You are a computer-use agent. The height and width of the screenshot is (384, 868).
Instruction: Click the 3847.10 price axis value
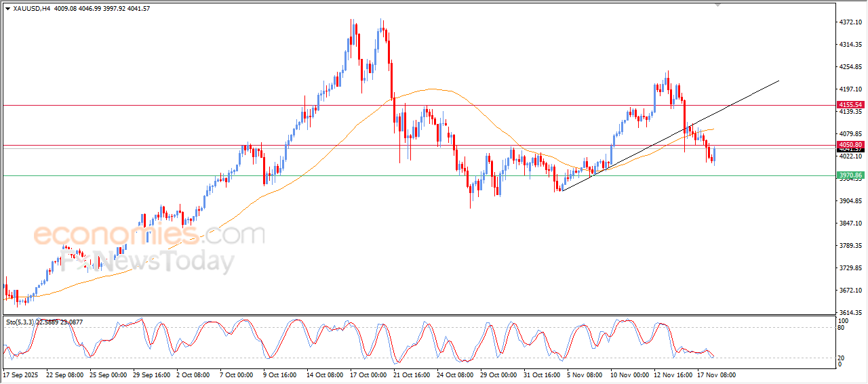tap(850, 223)
